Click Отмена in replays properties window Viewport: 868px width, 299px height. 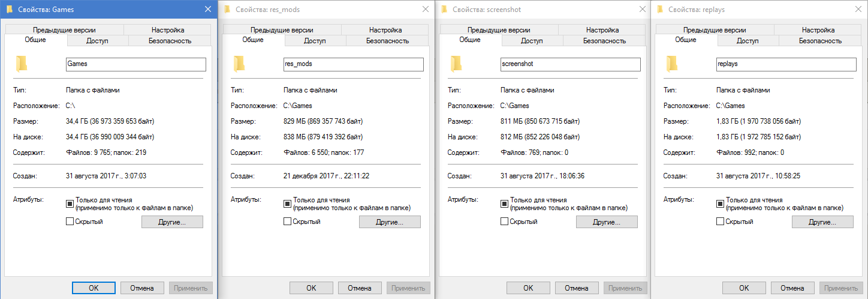coord(793,288)
